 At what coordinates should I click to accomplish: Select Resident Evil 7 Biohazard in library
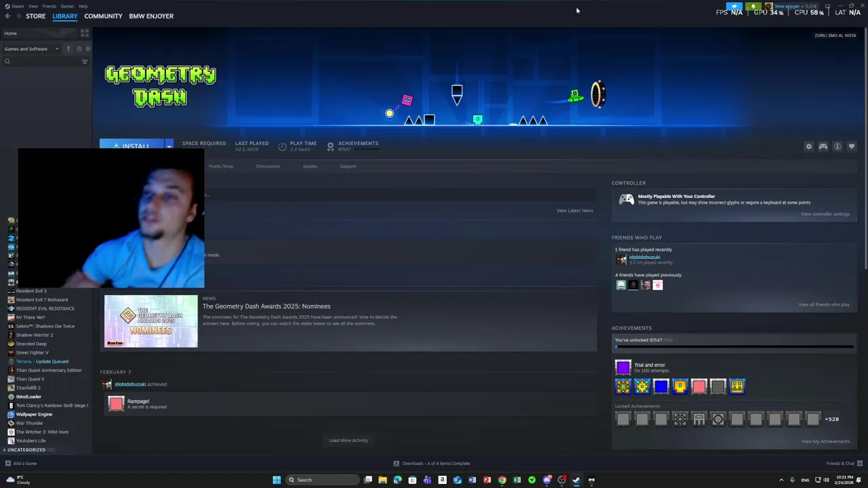tap(41, 300)
